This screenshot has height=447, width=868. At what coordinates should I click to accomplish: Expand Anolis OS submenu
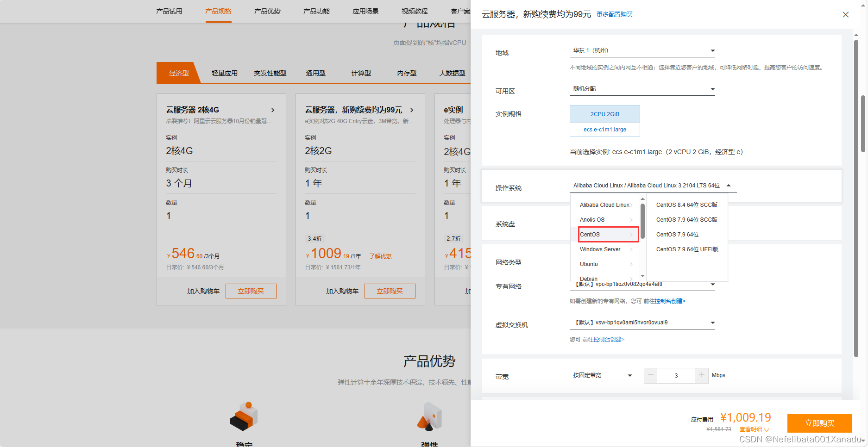[606, 220]
